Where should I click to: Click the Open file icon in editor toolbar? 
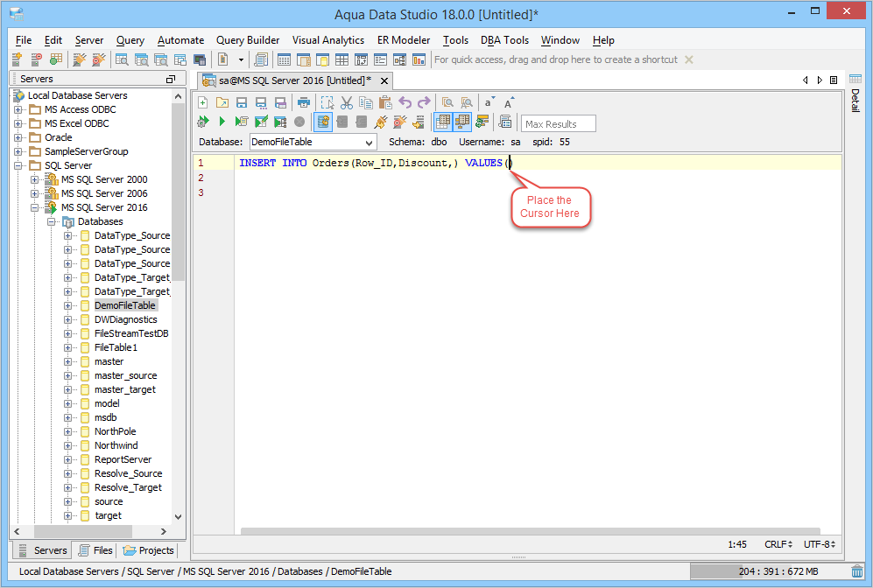pyautogui.click(x=222, y=102)
